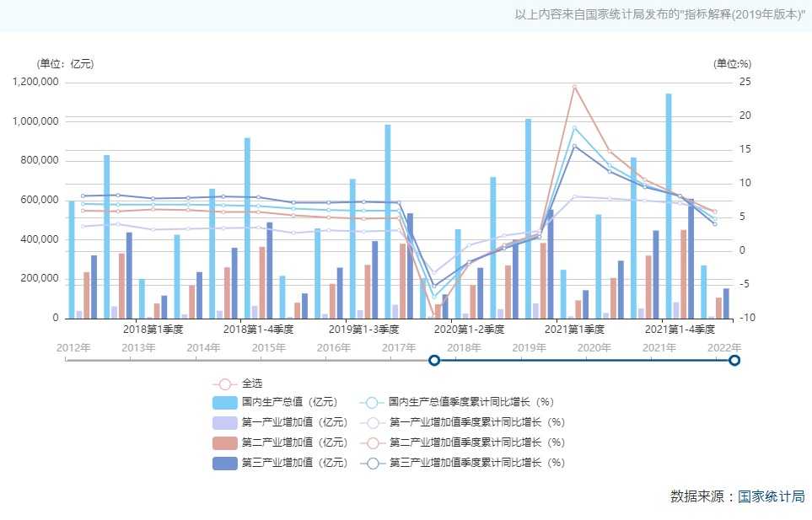Open the 国家统计局 data source link
This screenshot has height=520, width=812.
[x=771, y=496]
